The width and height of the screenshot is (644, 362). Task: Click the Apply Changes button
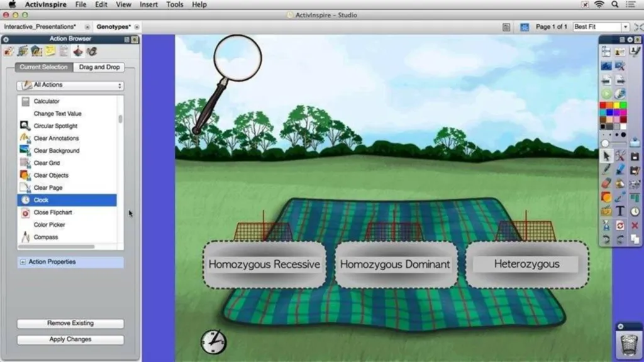point(70,339)
